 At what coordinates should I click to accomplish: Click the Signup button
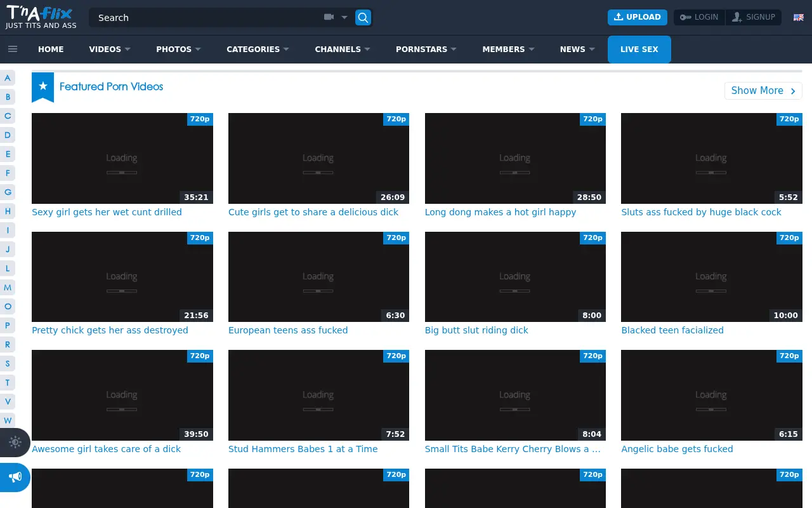[754, 17]
